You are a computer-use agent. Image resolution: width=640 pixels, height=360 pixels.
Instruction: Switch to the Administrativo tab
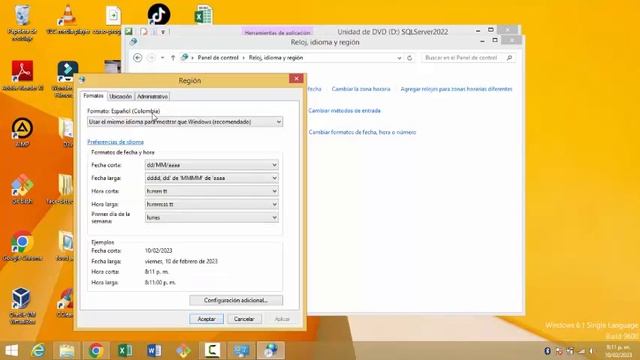click(152, 96)
